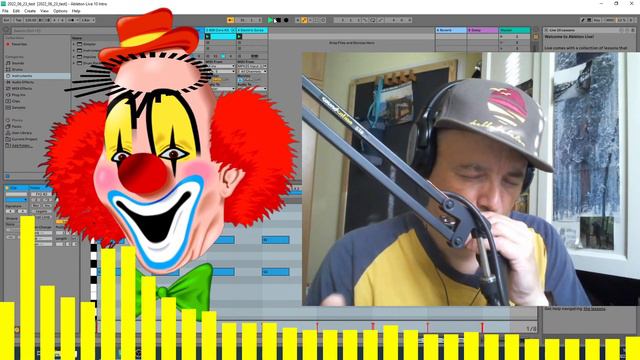Open the Help menu

76,11
